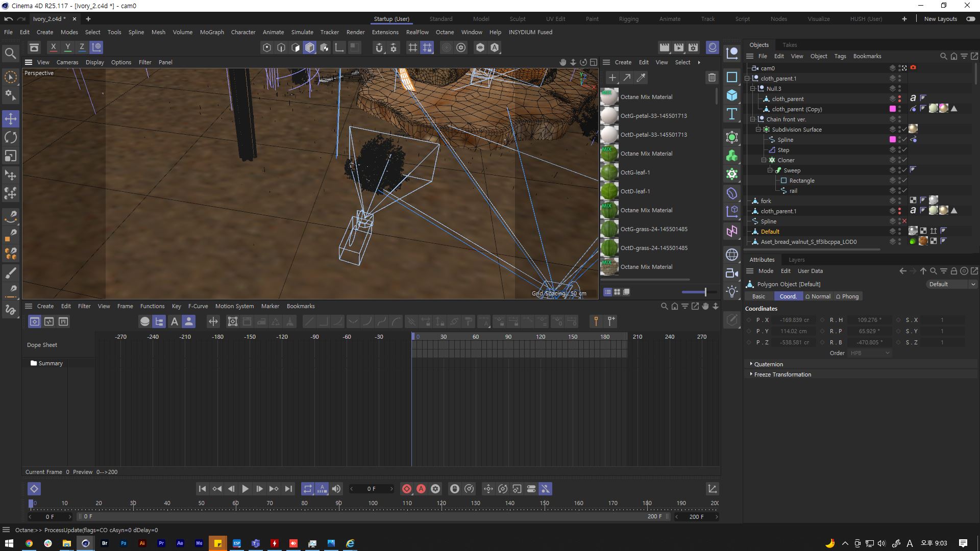Image resolution: width=980 pixels, height=551 pixels.
Task: Click the Light bulb icon in right palette
Action: coord(732,291)
